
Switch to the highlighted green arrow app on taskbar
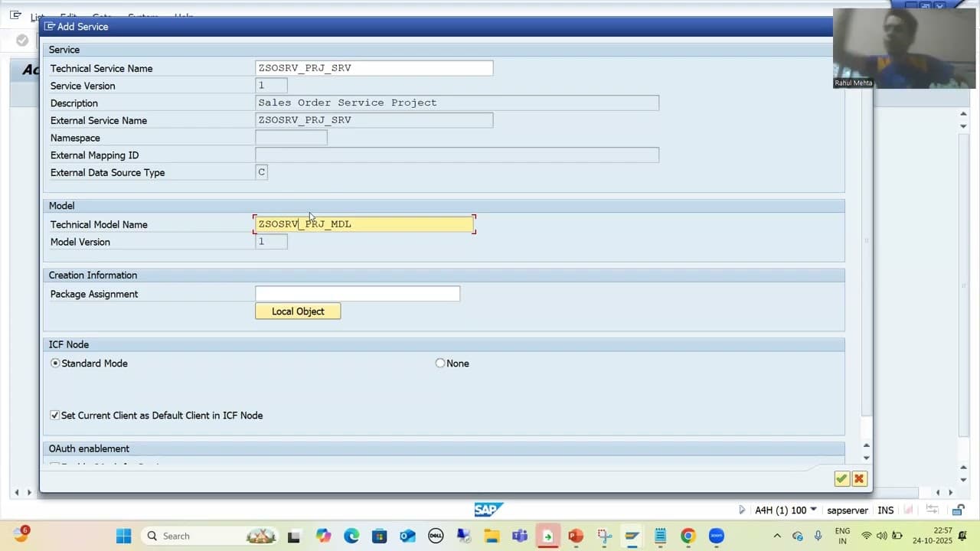coord(547,536)
